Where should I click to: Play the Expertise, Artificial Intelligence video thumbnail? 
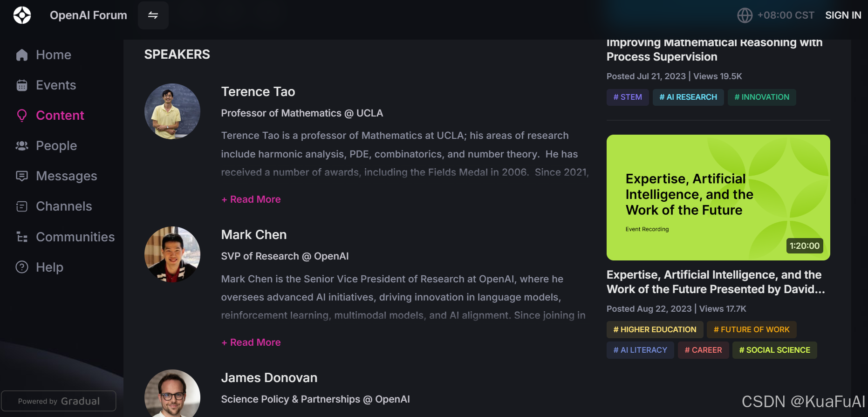[718, 198]
